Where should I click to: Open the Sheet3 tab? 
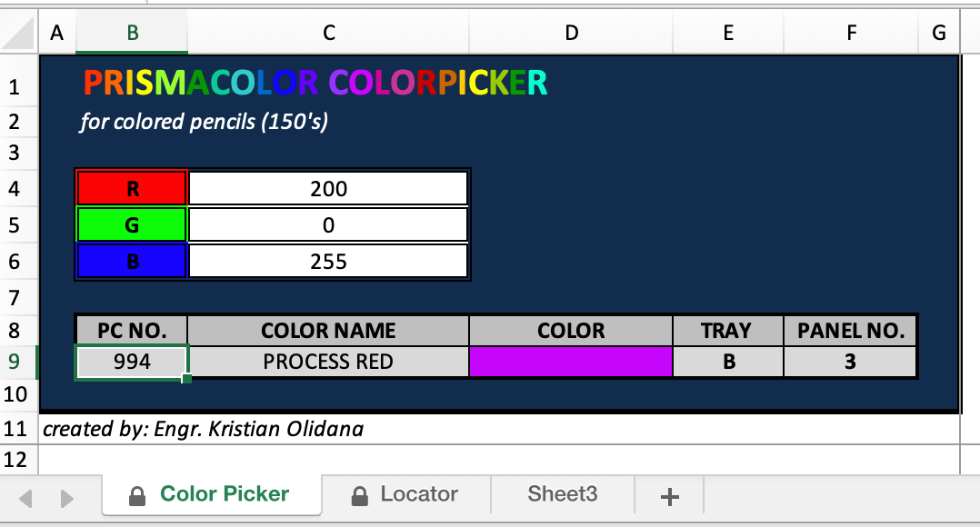(563, 494)
